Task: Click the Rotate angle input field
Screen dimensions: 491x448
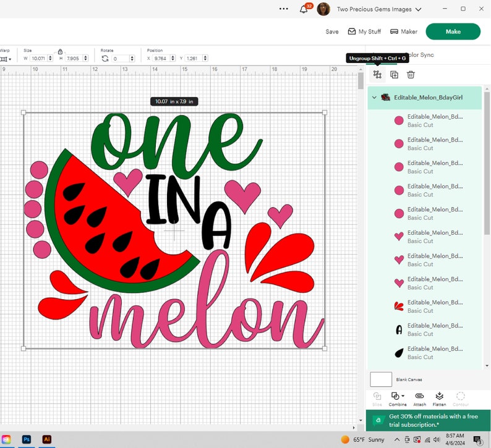Action: pyautogui.click(x=120, y=59)
